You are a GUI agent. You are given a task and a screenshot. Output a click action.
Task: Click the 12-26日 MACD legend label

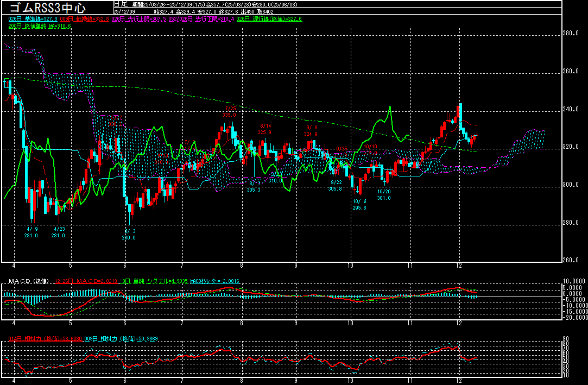86,281
